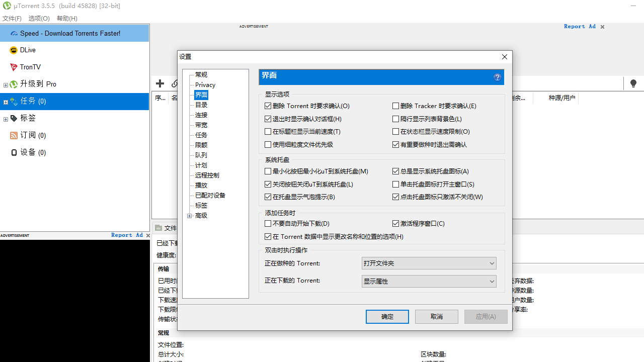Click the RSS icon beside 订阅

[x=14, y=135]
